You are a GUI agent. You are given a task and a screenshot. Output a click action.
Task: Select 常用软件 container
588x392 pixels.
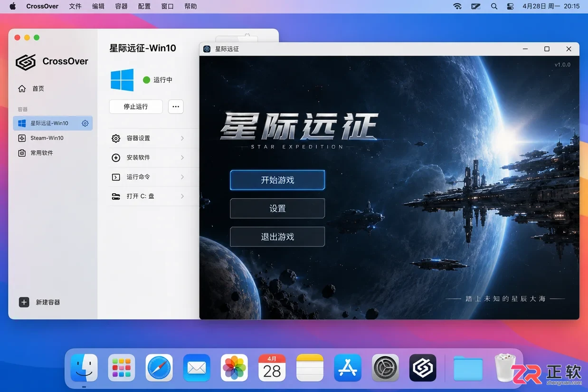53,153
